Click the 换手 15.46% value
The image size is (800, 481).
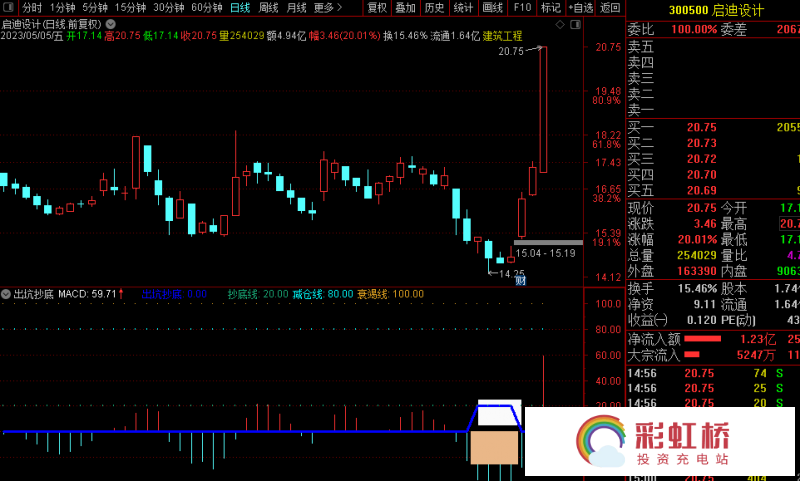[697, 288]
